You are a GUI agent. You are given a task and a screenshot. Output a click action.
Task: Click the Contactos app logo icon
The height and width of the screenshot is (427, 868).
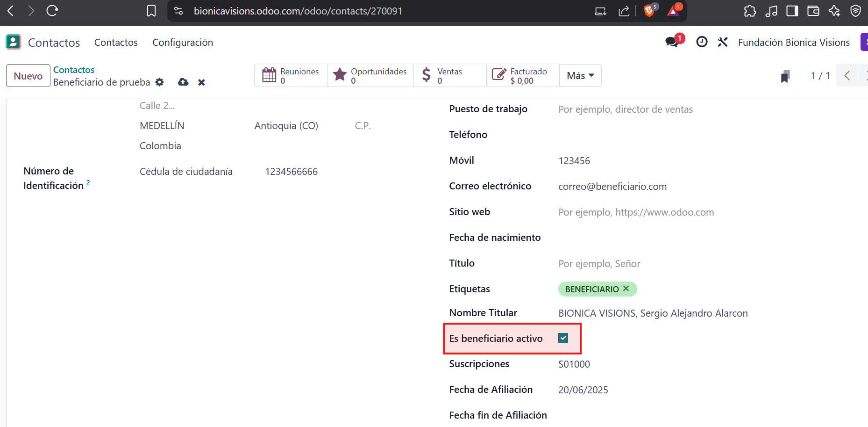coord(13,42)
